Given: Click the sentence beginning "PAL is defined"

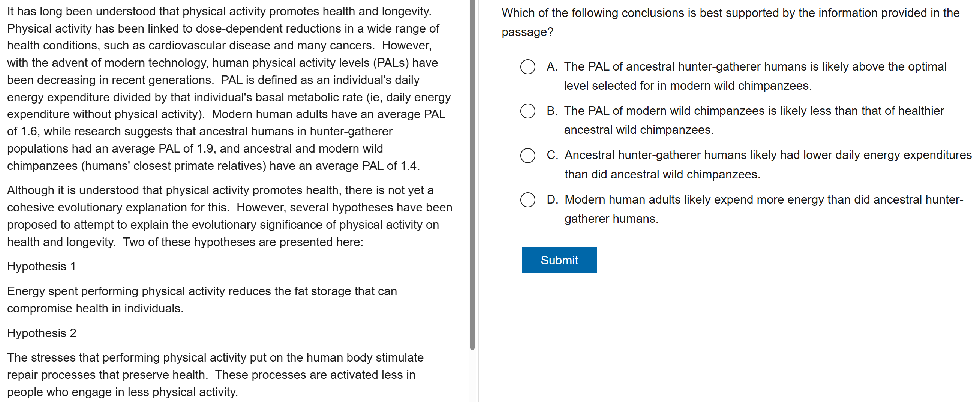Looking at the screenshot, I should coord(319,80).
